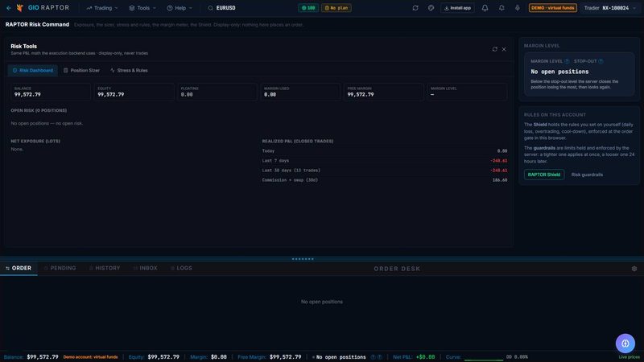Grab the dotted panel splitter handle
This screenshot has height=362, width=644.
(303, 259)
